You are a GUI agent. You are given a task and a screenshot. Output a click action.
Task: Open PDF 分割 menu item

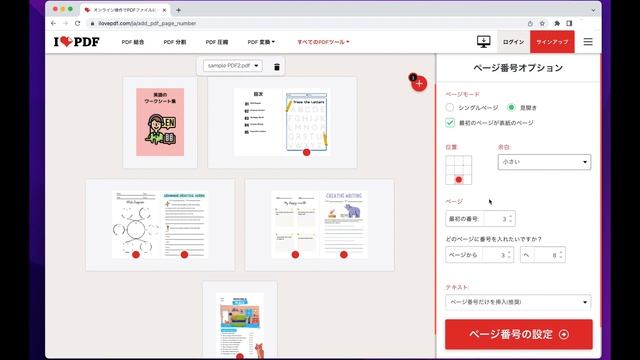[175, 42]
